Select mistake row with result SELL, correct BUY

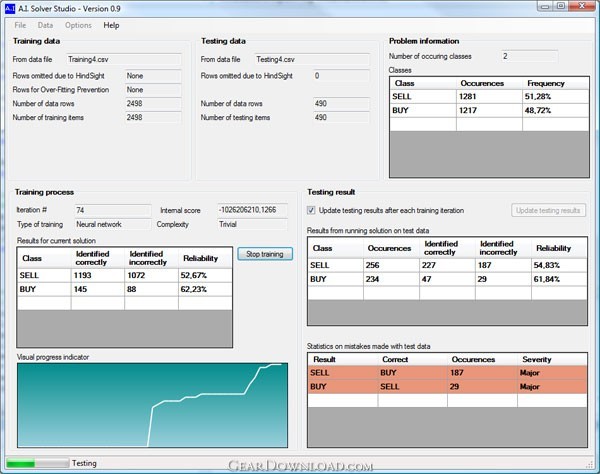tap(447, 373)
